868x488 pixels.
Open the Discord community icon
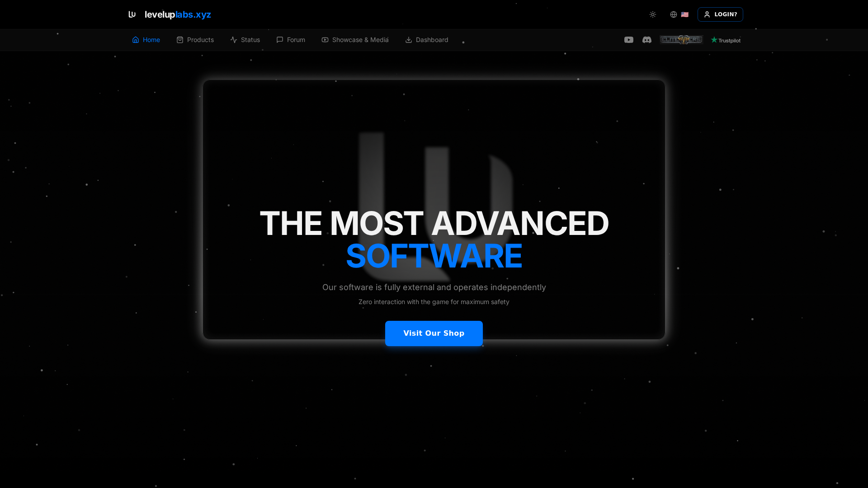tap(647, 40)
